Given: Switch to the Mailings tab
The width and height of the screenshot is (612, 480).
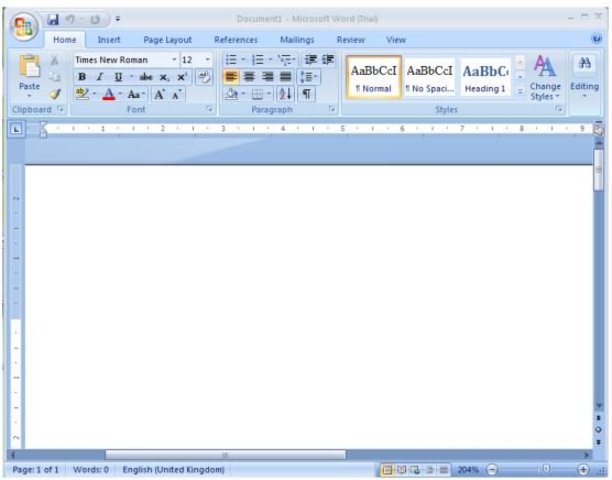Looking at the screenshot, I should [297, 40].
